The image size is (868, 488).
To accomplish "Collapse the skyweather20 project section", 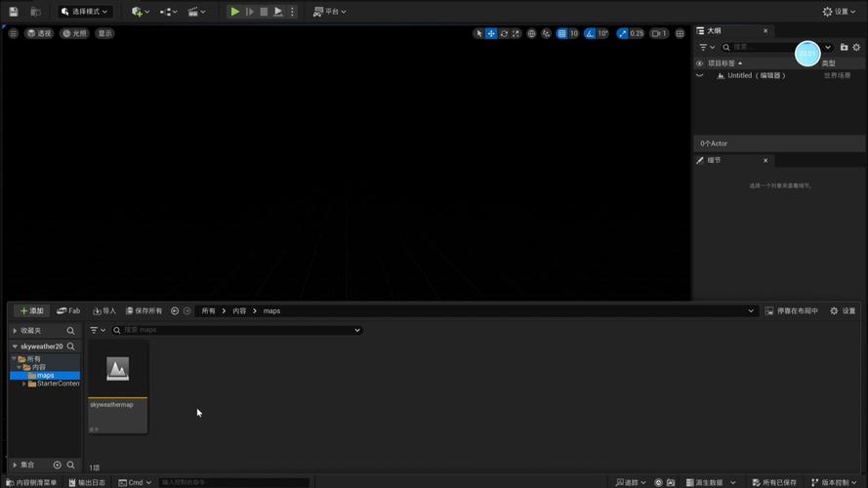I will [x=15, y=346].
